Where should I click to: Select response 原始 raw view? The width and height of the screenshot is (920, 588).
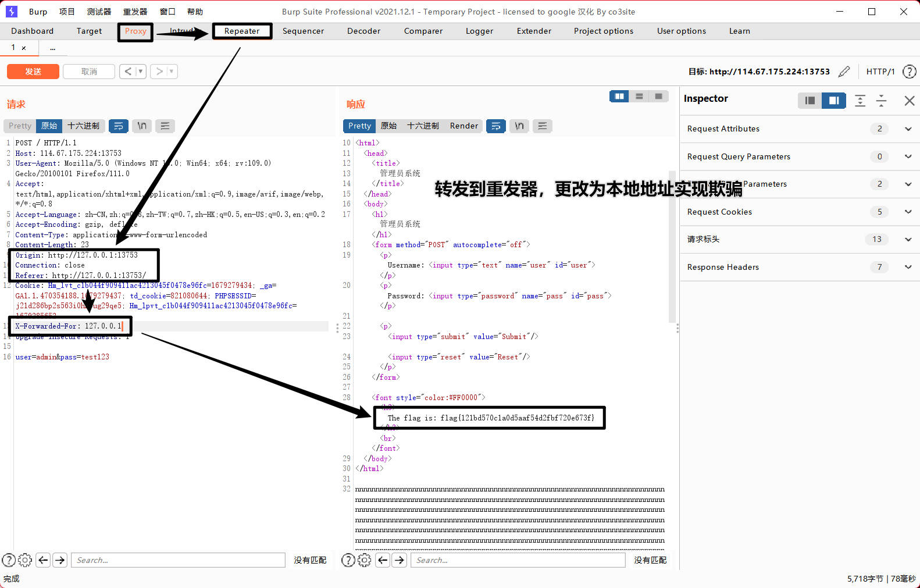[388, 126]
